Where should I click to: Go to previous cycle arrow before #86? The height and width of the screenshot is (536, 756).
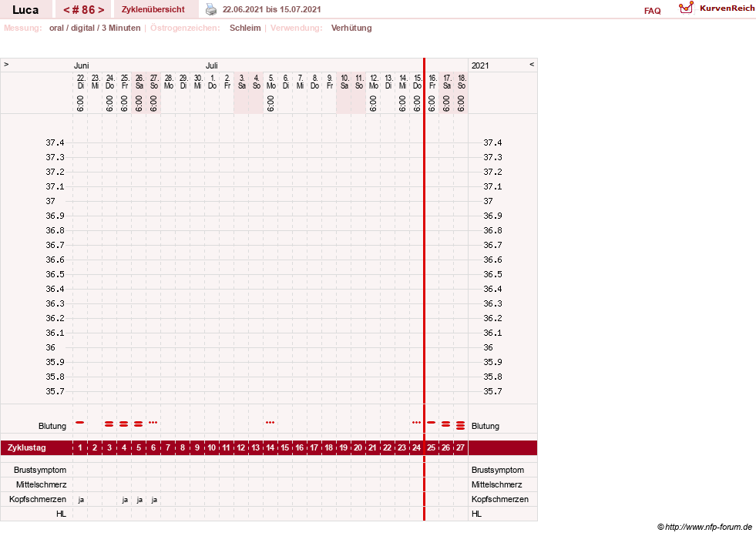[66, 10]
